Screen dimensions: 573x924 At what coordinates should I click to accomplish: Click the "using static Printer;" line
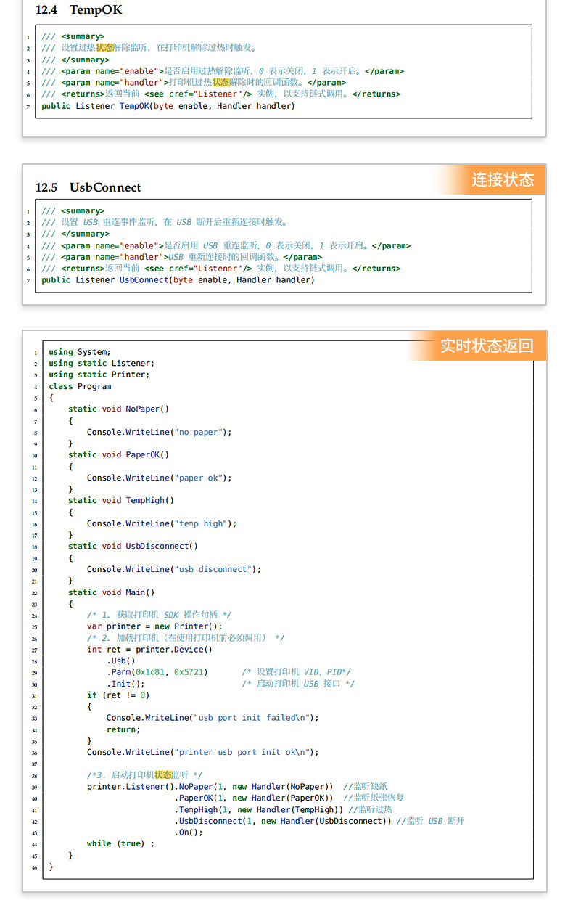(99, 375)
